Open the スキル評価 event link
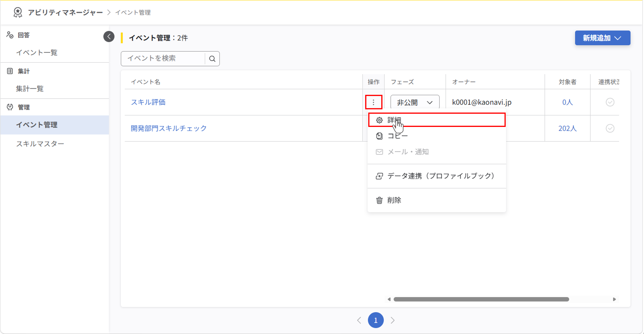This screenshot has height=334, width=644. [x=148, y=102]
